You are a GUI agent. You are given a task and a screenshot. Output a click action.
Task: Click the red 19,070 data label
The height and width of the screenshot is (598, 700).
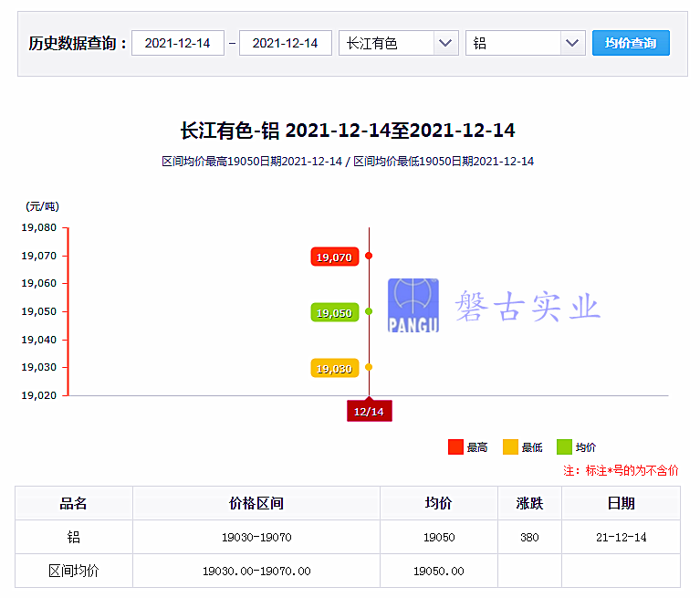coord(335,257)
